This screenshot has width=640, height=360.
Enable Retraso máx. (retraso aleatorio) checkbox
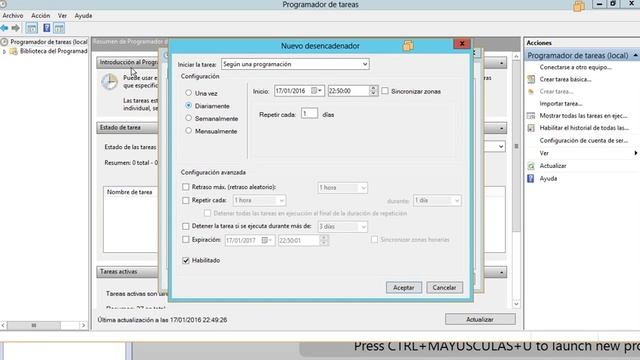click(186, 187)
